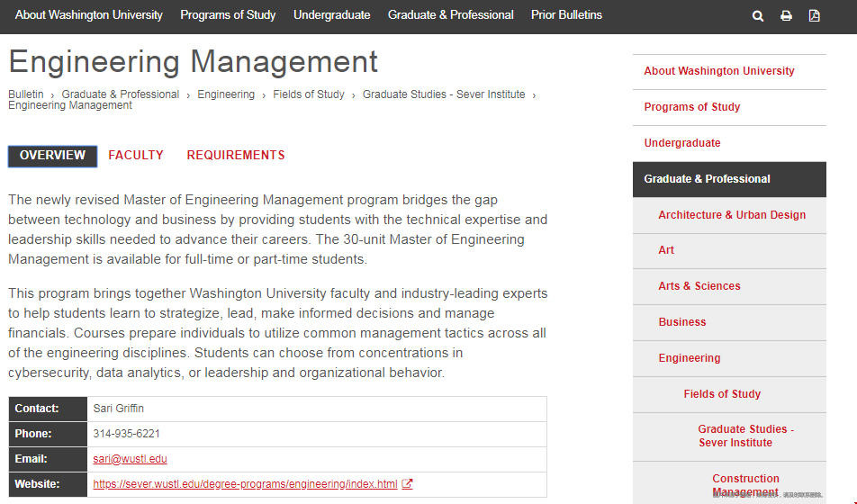Viewport: 857px width, 504px height.
Task: Select Graduate & Professional sidebar item
Action: click(x=730, y=179)
